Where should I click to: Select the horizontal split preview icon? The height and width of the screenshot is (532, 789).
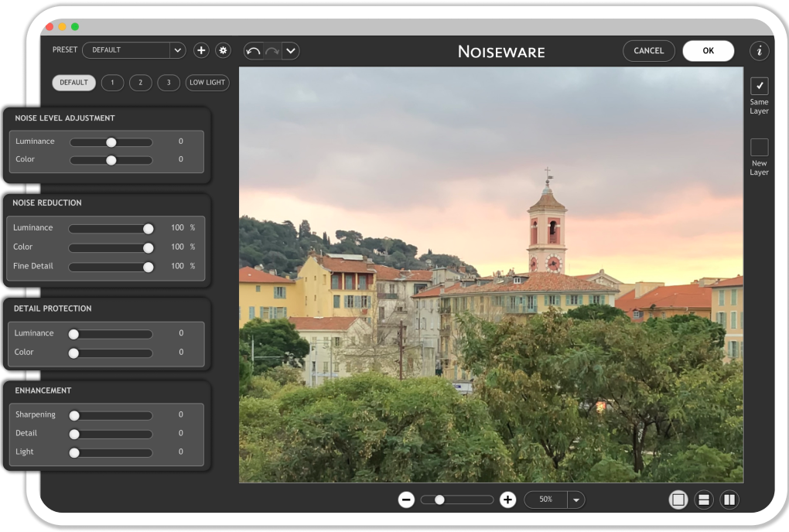point(704,500)
